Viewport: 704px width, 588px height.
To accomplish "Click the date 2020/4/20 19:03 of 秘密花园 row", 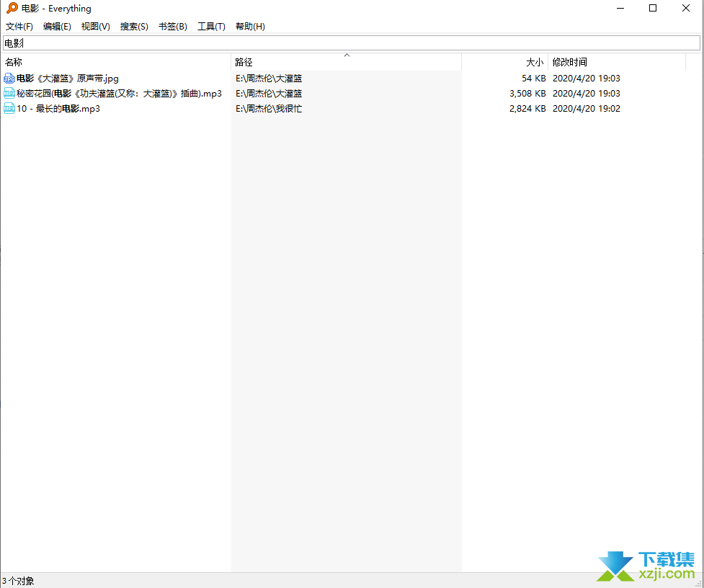I will (587, 94).
